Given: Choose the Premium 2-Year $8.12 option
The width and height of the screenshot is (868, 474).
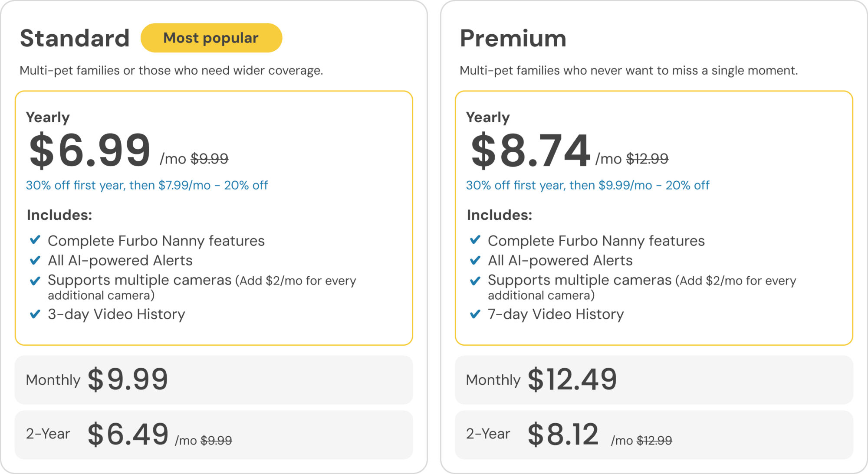Looking at the screenshot, I should click(x=654, y=435).
